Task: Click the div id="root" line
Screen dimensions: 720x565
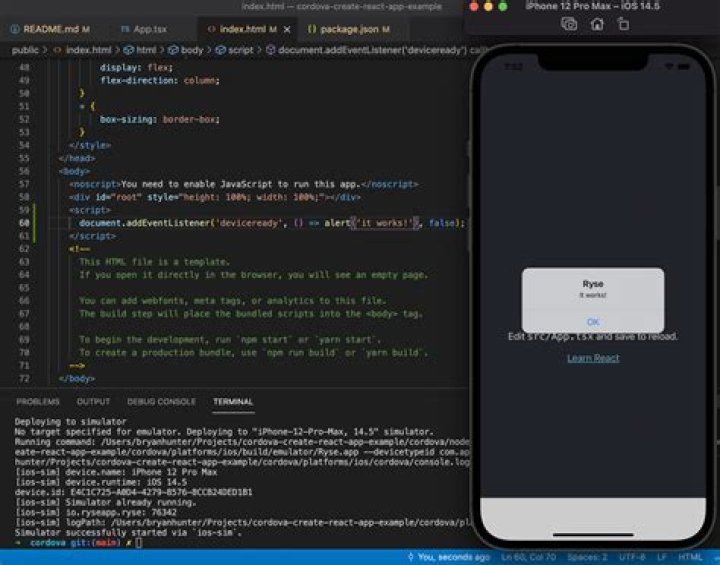Action: pos(215,197)
